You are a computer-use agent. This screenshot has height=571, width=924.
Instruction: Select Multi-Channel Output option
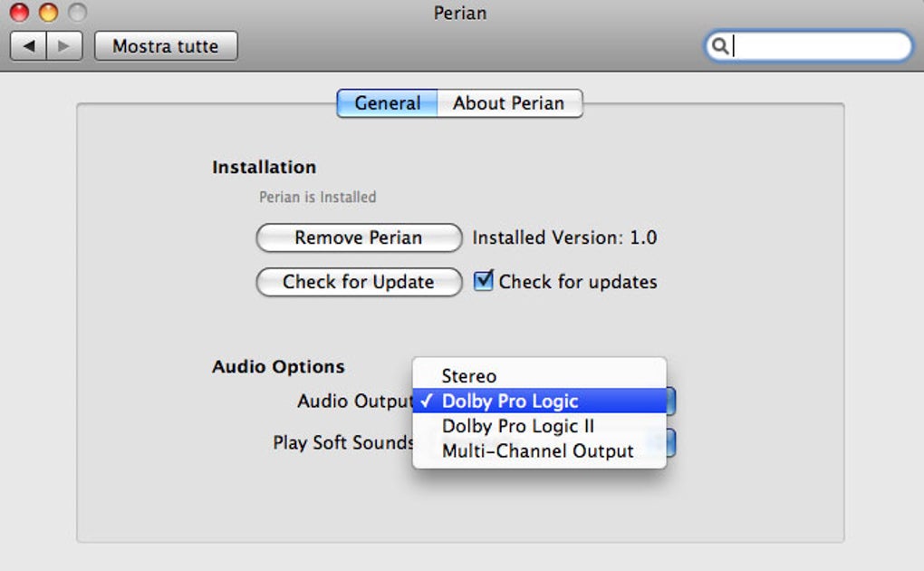[x=537, y=450]
